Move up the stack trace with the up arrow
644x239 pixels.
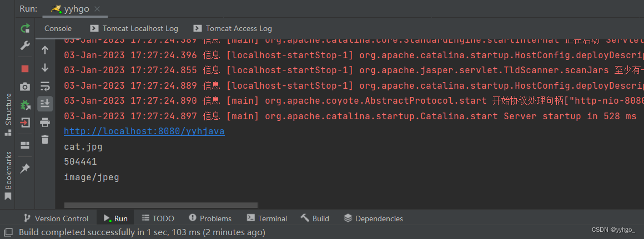(45, 50)
